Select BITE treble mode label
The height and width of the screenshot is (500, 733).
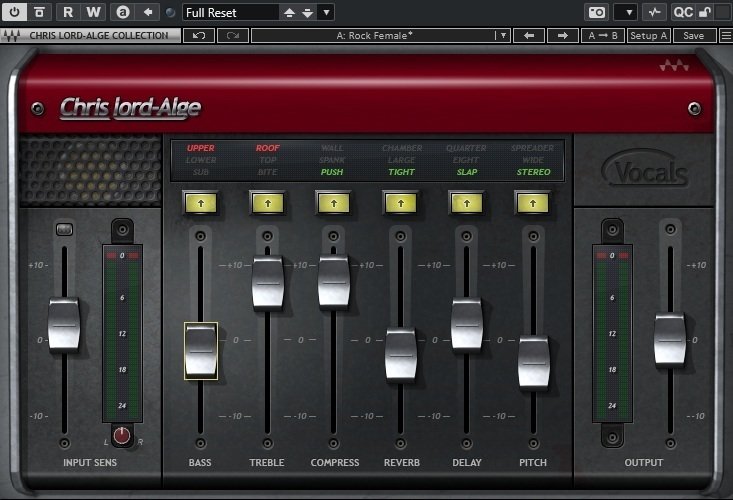pyautogui.click(x=267, y=172)
